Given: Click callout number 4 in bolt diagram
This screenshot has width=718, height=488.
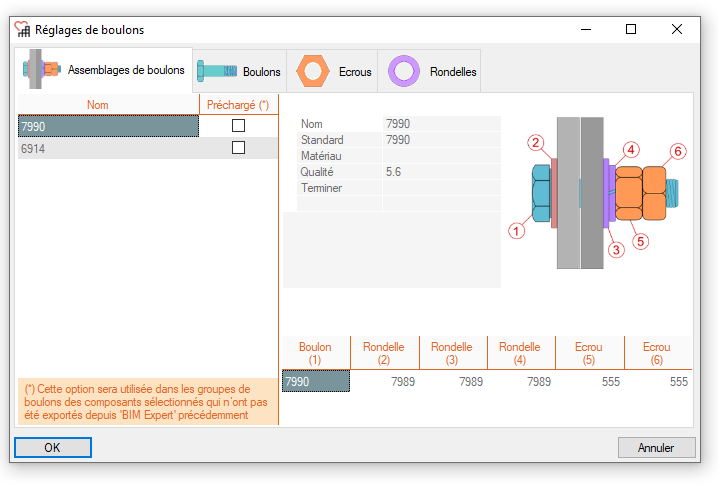Looking at the screenshot, I should [630, 151].
